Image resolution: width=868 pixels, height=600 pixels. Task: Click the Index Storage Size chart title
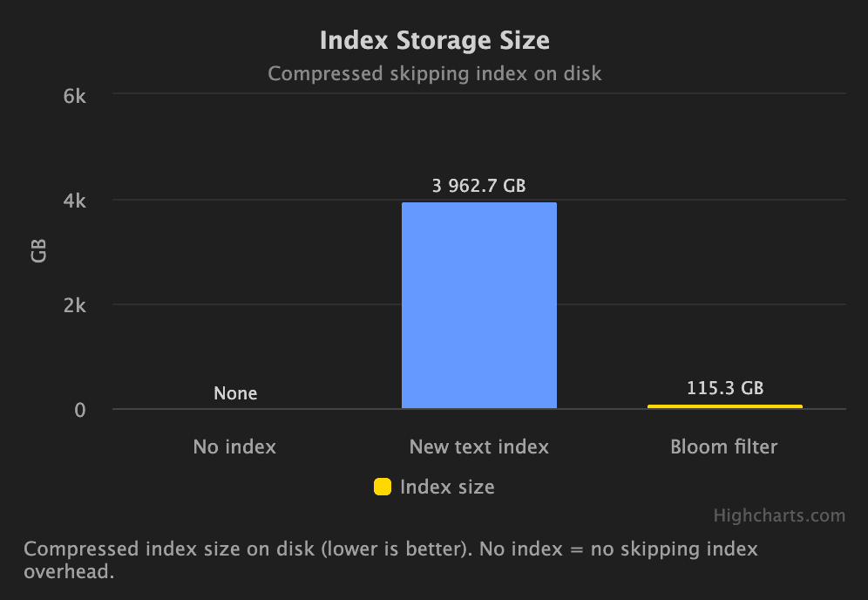tap(434, 41)
